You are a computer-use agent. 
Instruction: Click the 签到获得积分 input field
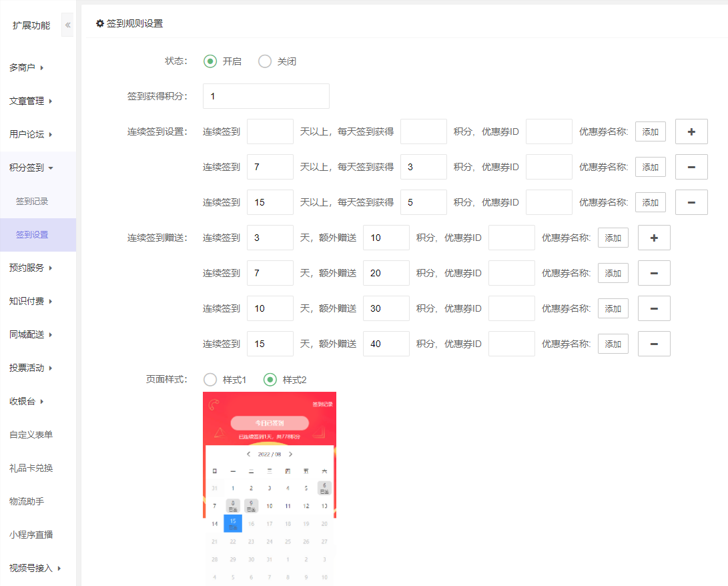tap(266, 96)
